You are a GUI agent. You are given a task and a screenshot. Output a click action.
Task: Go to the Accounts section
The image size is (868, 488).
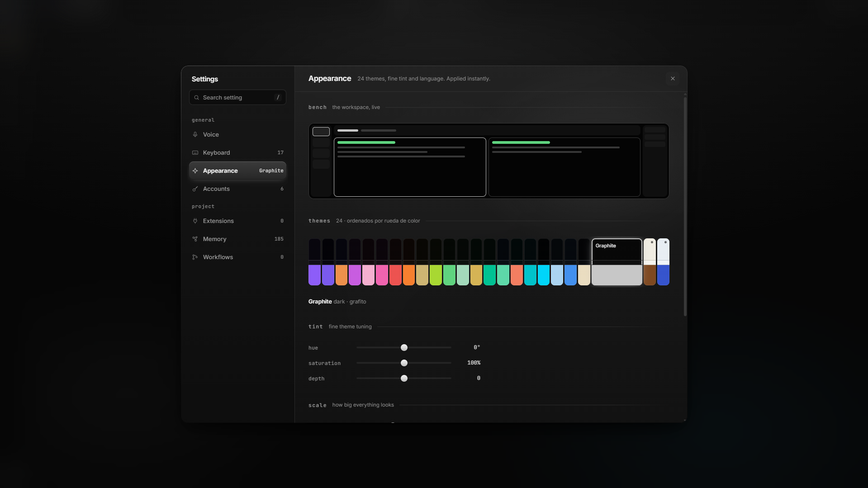pos(237,189)
